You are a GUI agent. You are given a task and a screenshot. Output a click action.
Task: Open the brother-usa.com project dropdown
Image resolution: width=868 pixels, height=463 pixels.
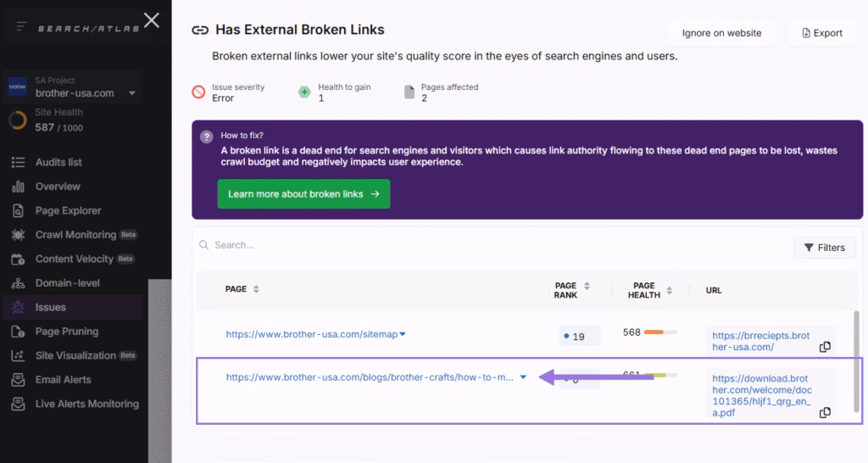132,93
